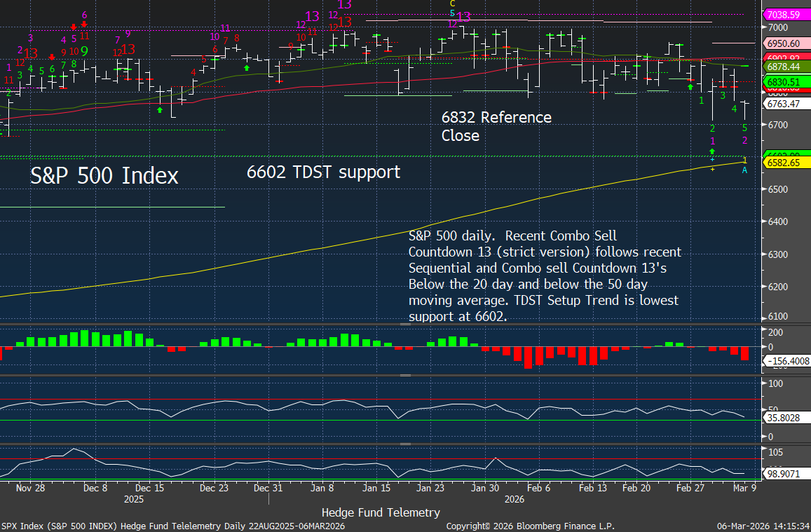811x532 pixels.
Task: Click the olive 6878.44 moving average tag
Action: point(785,66)
